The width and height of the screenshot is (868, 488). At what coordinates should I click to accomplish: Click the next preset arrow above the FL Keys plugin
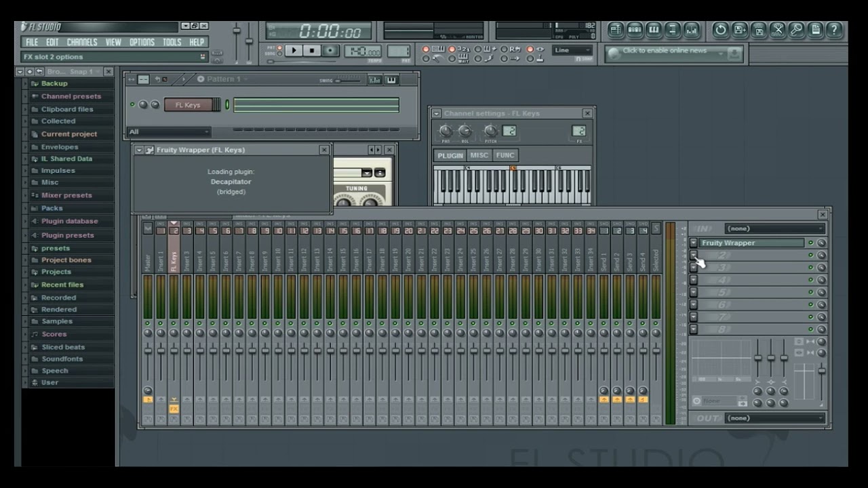tap(377, 150)
